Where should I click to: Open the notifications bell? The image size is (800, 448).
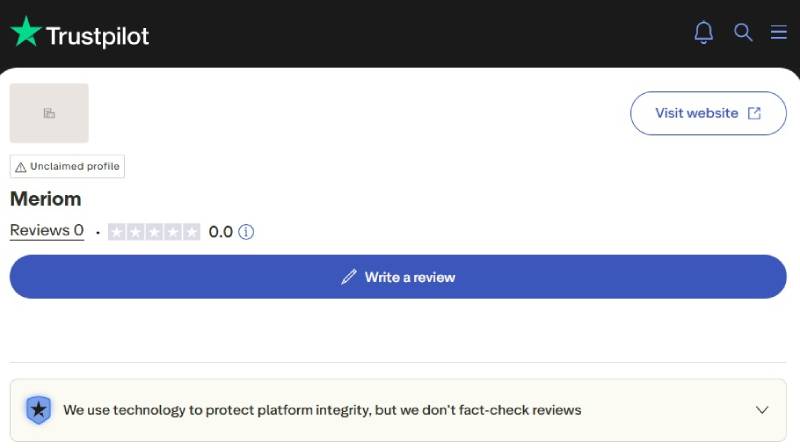point(703,32)
